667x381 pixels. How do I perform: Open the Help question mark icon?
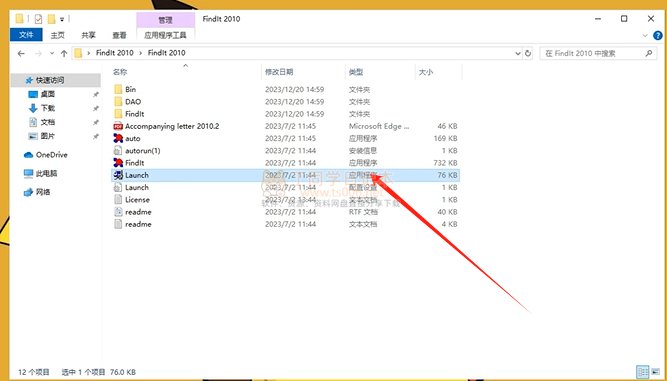658,36
